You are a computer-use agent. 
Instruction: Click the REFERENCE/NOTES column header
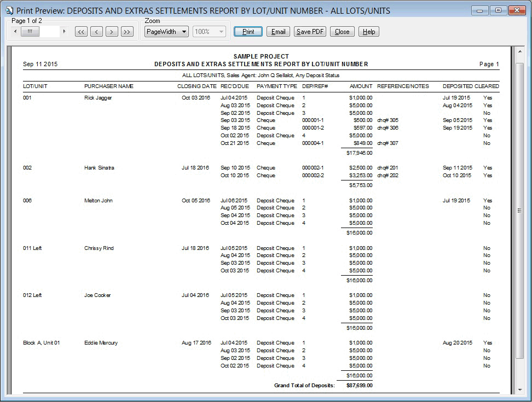tap(403, 86)
